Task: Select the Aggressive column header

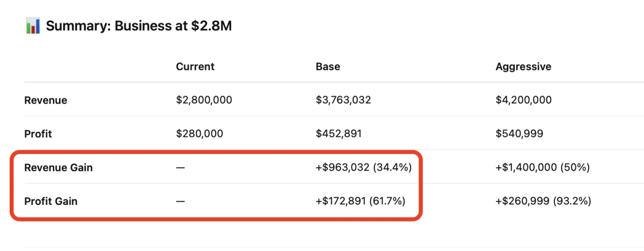Action: point(523,67)
